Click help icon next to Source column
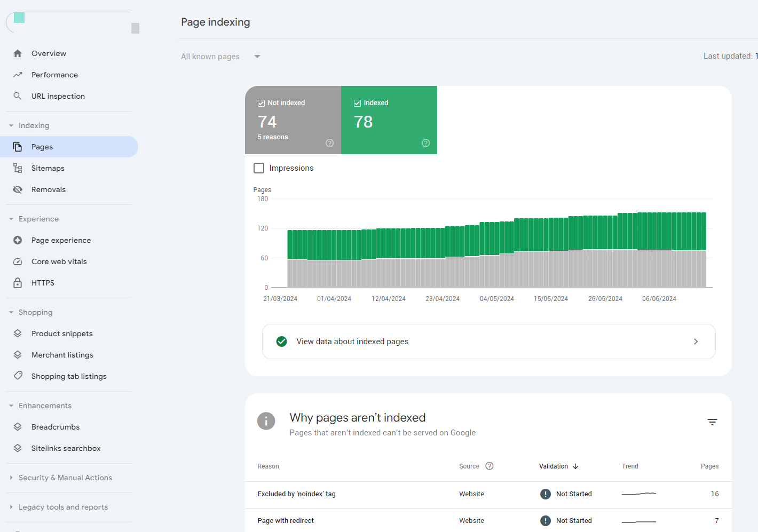Viewport: 758px width, 532px height. pos(489,466)
